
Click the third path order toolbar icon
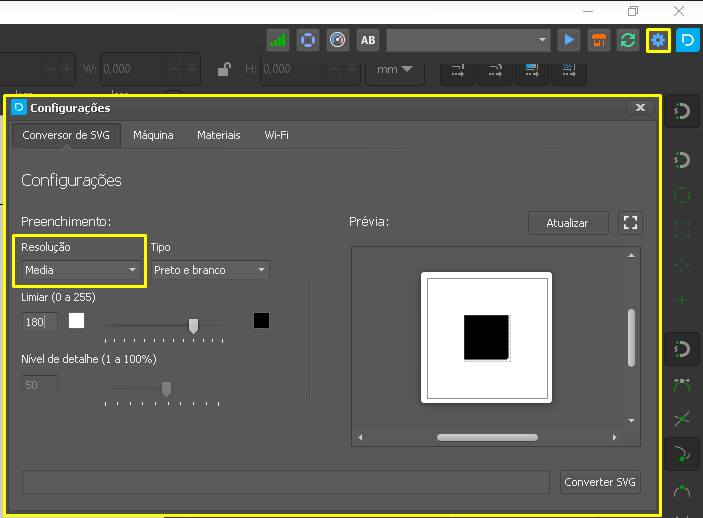532,70
